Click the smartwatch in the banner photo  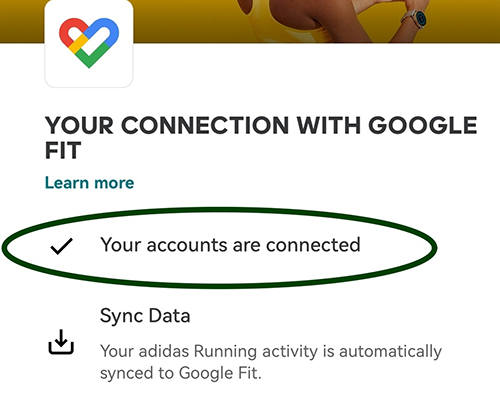click(415, 17)
